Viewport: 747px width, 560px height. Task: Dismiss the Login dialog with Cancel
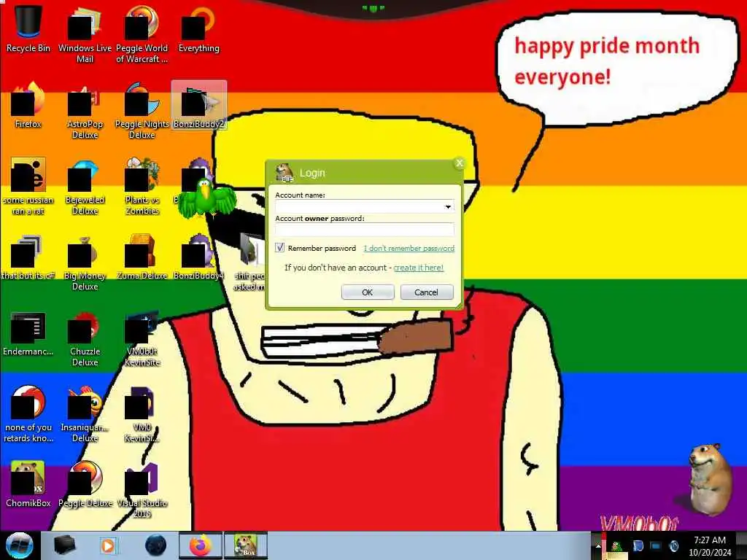pos(426,292)
